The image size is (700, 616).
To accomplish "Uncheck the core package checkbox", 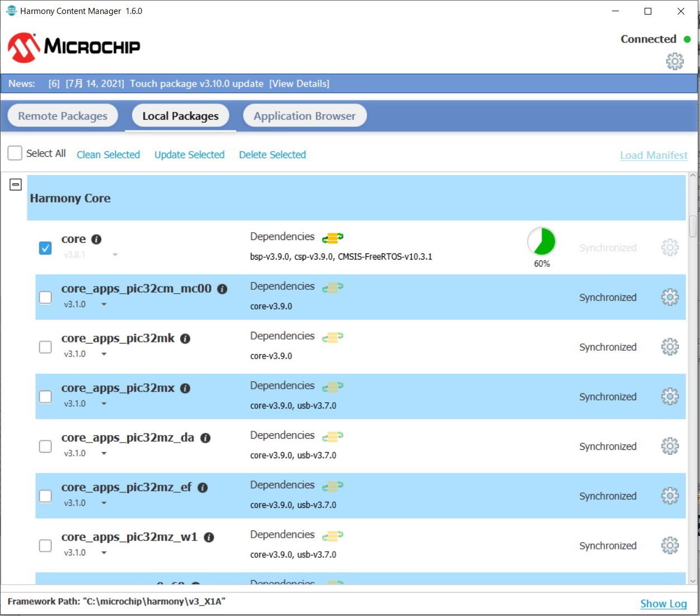I will click(45, 248).
